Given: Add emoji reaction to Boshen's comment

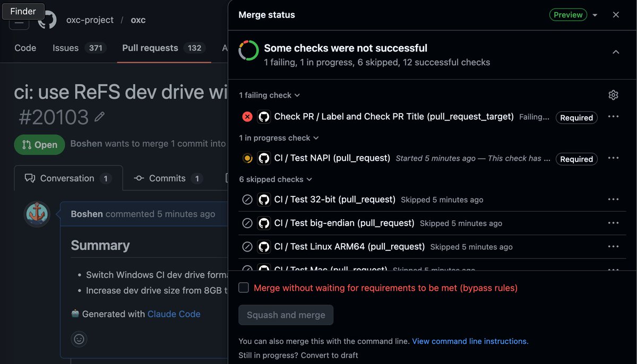Looking at the screenshot, I should (79, 339).
